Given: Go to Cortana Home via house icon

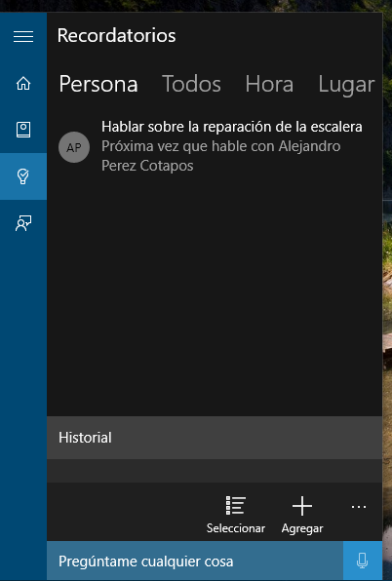Looking at the screenshot, I should [23, 84].
